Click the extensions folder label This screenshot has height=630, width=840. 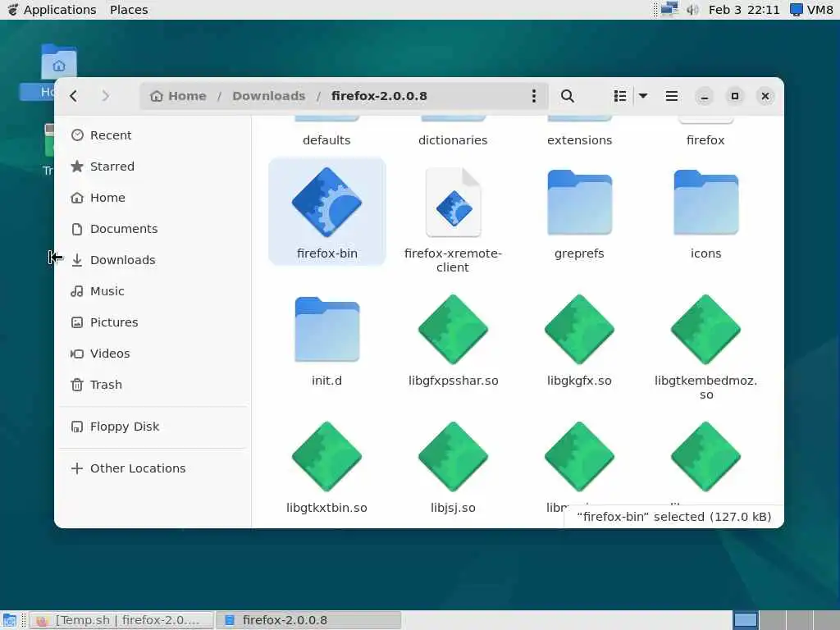580,140
